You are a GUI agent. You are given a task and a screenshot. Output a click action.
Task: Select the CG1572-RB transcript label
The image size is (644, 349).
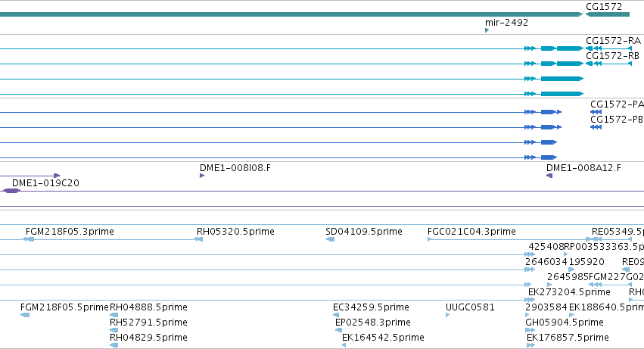tap(612, 56)
